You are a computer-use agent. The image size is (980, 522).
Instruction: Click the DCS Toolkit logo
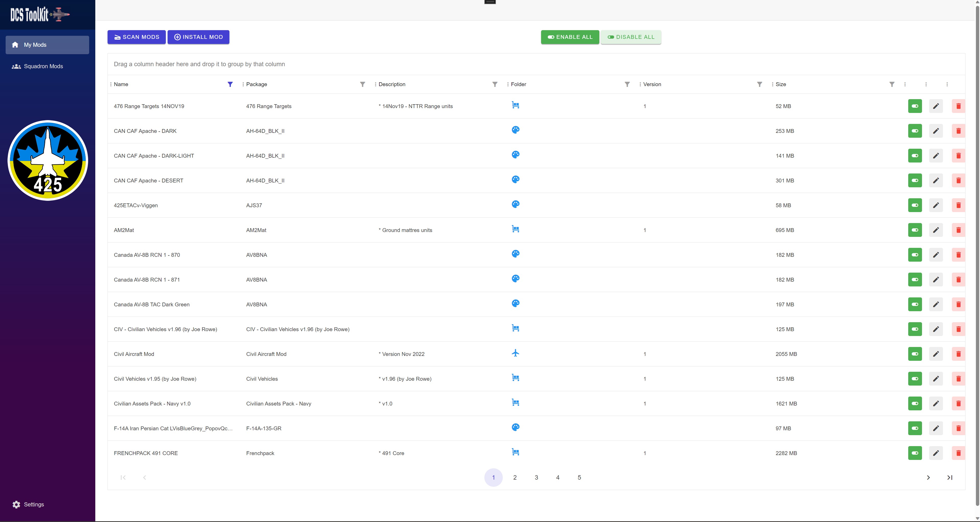[x=40, y=15]
